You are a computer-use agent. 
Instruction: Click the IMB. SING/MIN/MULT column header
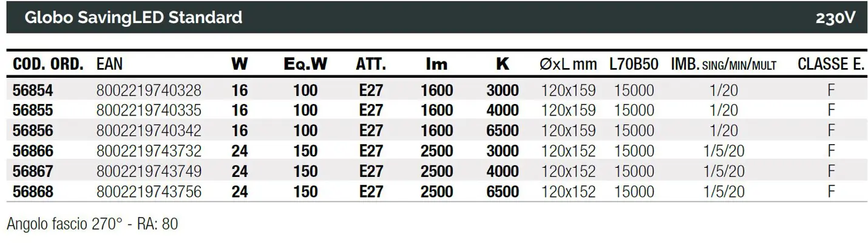(x=724, y=64)
